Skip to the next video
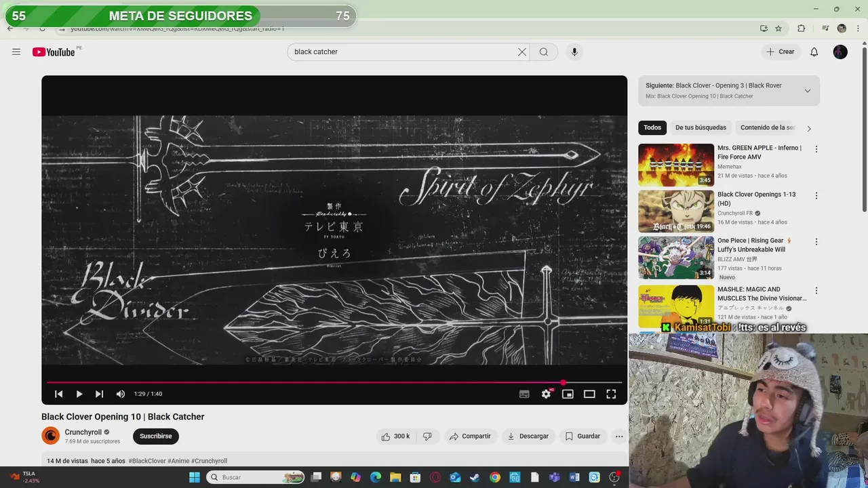The image size is (868, 488). [99, 394]
